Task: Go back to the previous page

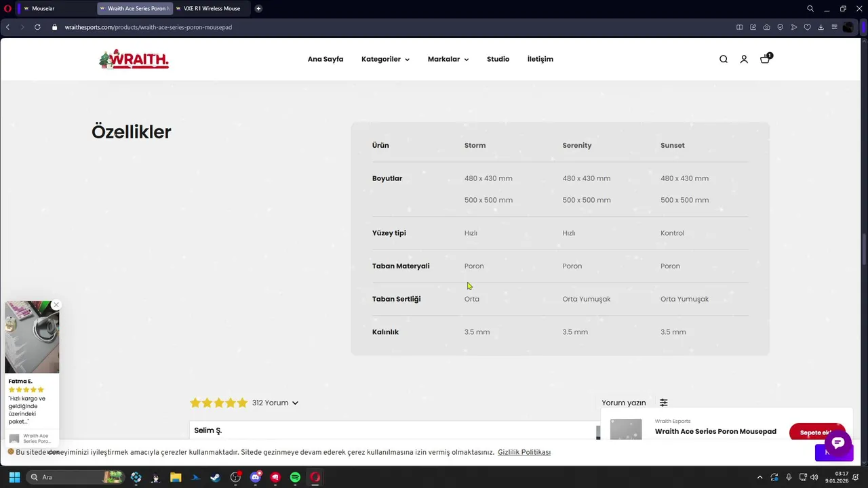Action: point(7,27)
